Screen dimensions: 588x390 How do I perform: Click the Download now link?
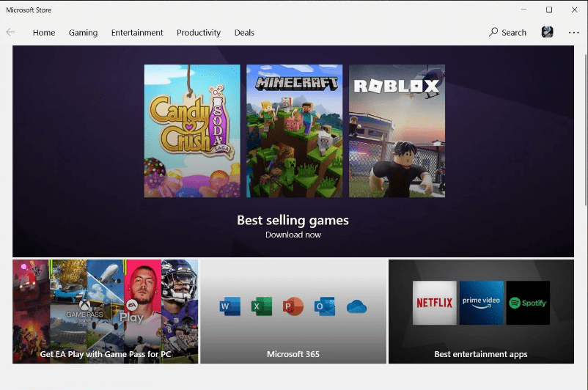pos(293,235)
